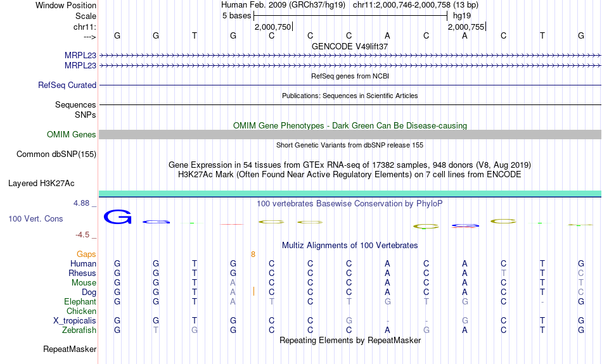Click 100 vertebrates Basewise Conservation by PhyloP title
602x364 pixels.
pos(350,204)
